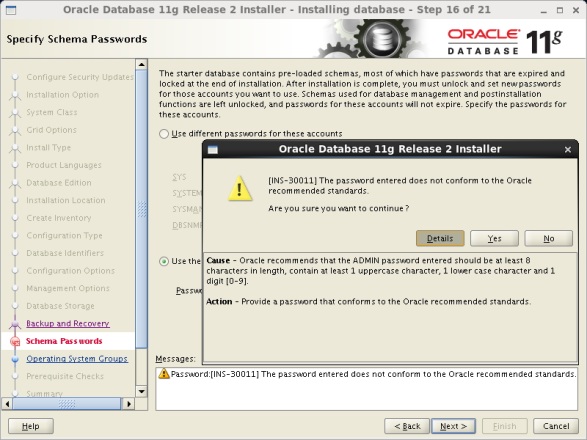This screenshot has width=587, height=440.
Task: Click the Configuration Options step
Action: point(70,271)
